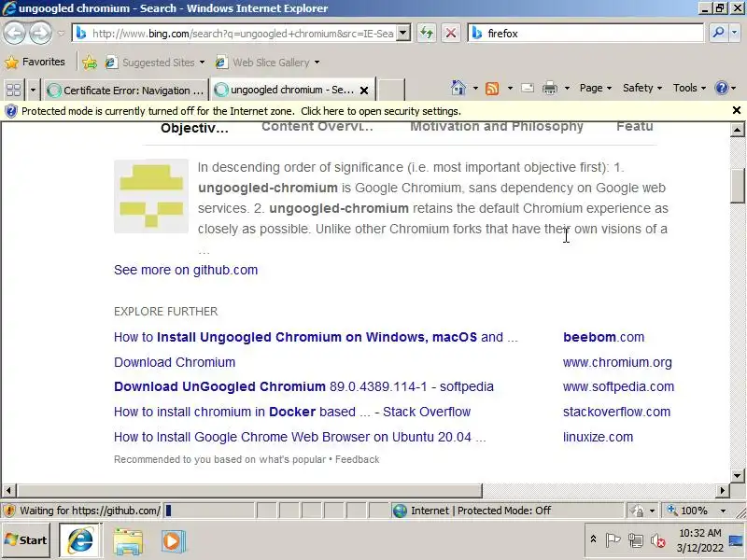Click the vertical scrollbar thumb

pyautogui.click(x=737, y=186)
